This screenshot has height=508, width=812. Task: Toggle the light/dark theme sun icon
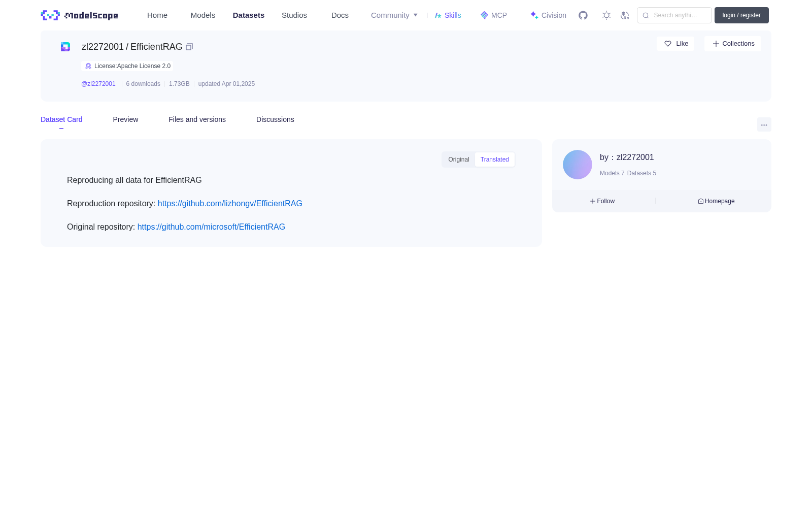point(606,15)
